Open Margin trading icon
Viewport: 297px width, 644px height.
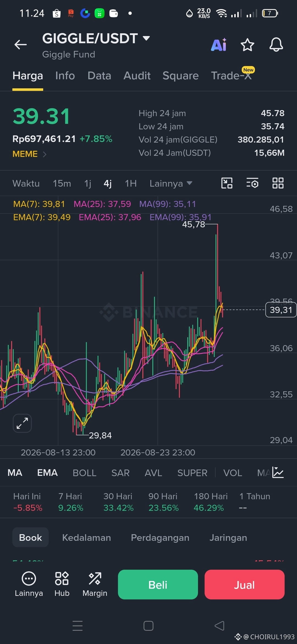point(95,584)
